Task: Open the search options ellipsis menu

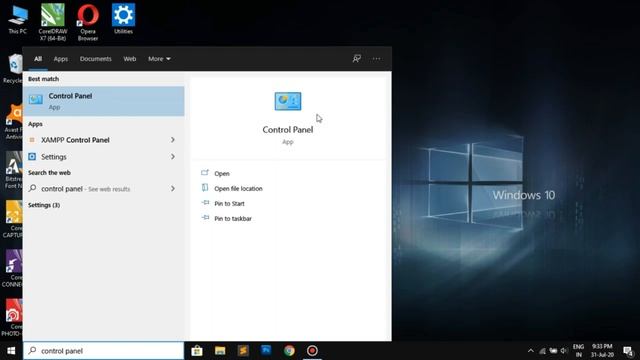Action: pyautogui.click(x=376, y=59)
